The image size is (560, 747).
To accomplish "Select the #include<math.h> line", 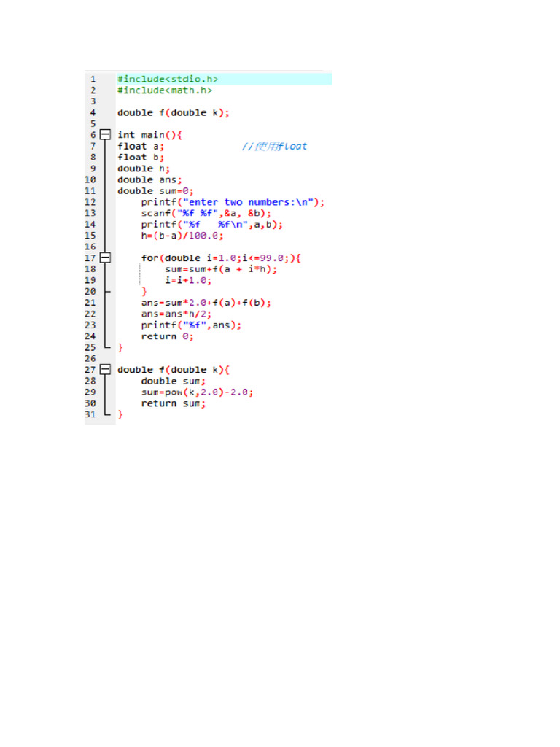I will tap(165, 90).
